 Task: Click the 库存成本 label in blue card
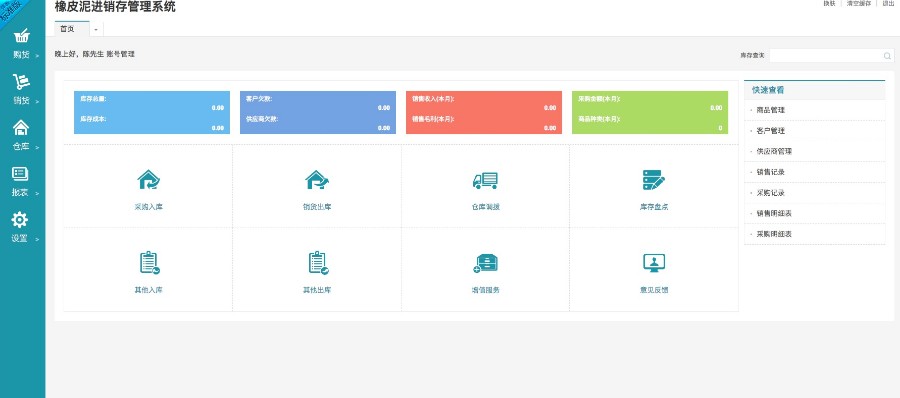tap(93, 119)
